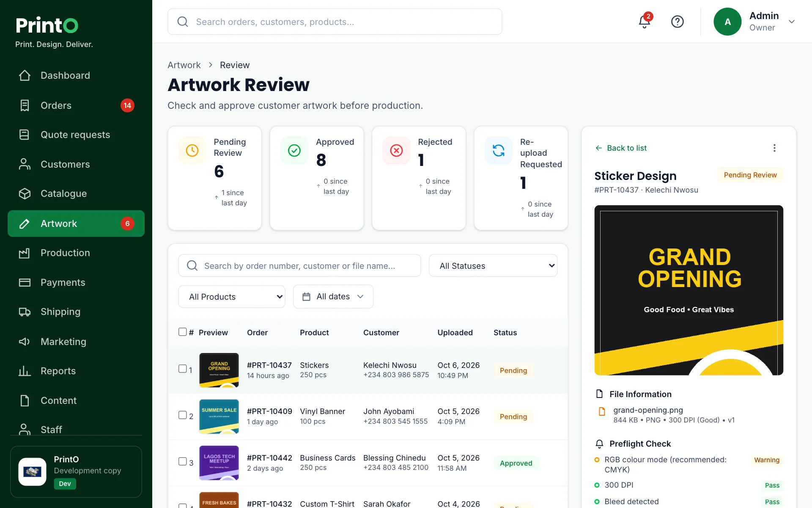Click the Artwork breadcrumb link
Screen dimensions: 812x508
(x=184, y=65)
